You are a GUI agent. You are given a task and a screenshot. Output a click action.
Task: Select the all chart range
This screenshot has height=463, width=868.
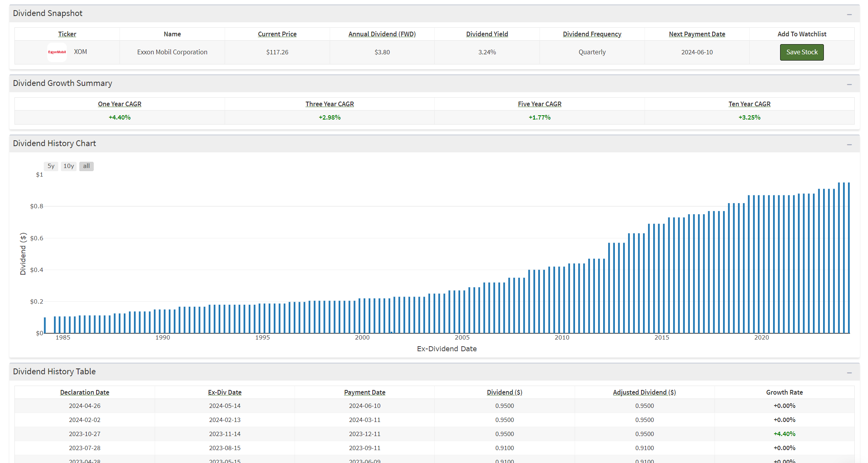[x=86, y=166]
